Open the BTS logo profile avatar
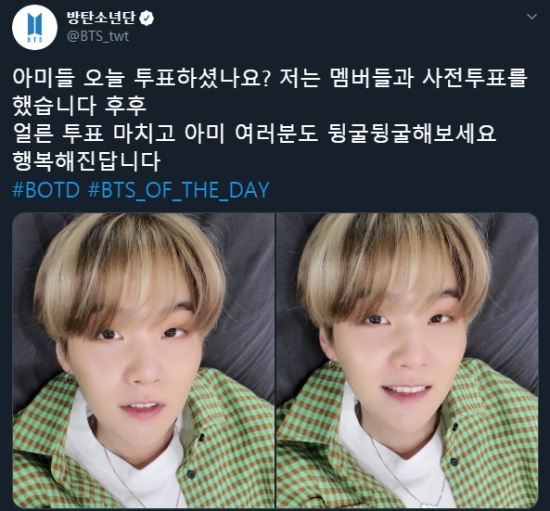 point(34,27)
